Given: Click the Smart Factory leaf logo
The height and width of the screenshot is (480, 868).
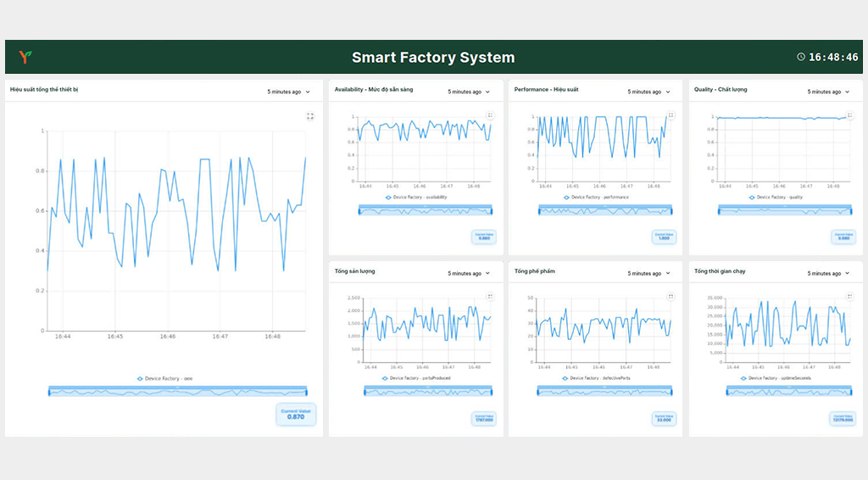Looking at the screenshot, I should [x=25, y=57].
